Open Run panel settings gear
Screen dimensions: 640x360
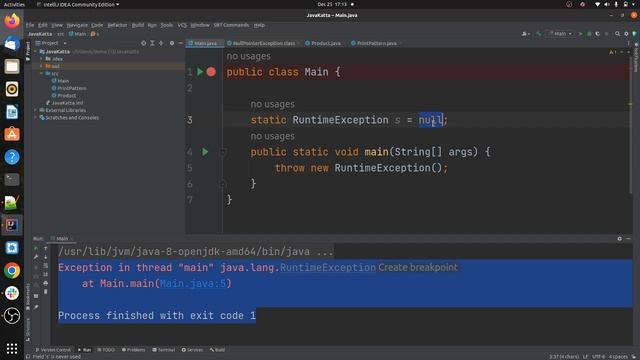[620, 239]
